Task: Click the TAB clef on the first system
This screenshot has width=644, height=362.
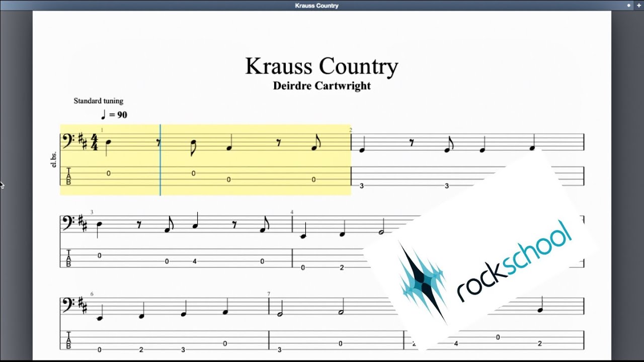Action: click(x=68, y=175)
